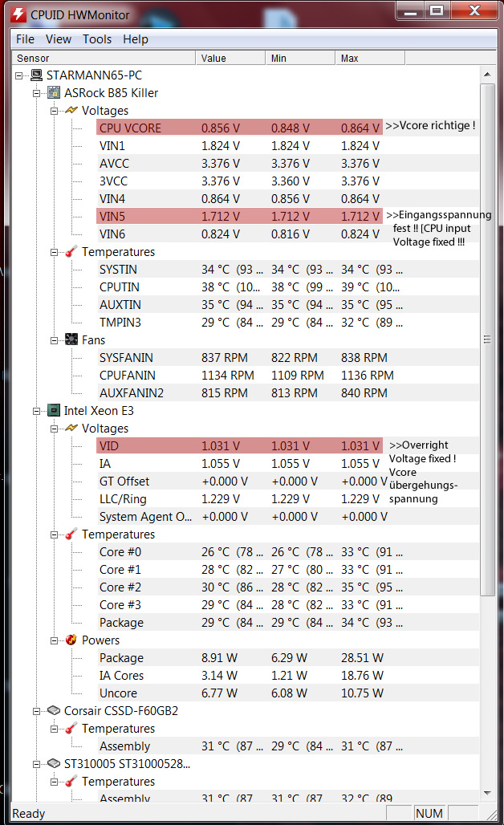This screenshot has height=825, width=504.
Task: Click the drive icon beside ST310005 ST31000528
Action: tap(54, 763)
